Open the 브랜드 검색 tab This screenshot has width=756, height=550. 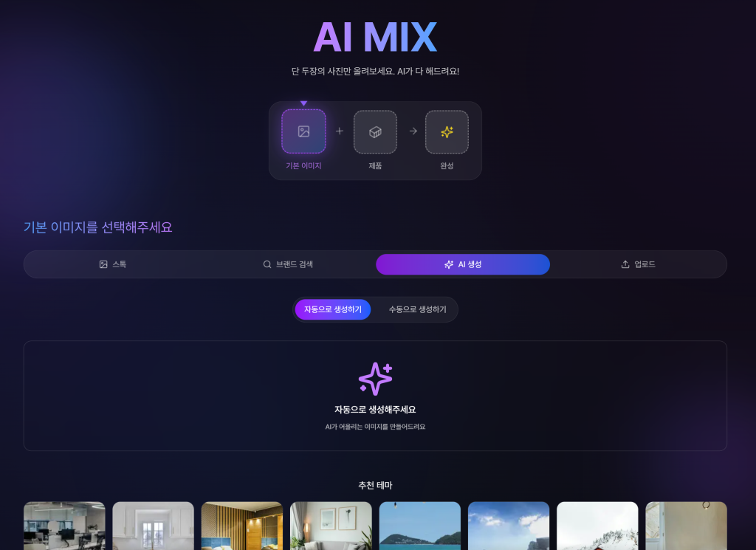click(288, 264)
